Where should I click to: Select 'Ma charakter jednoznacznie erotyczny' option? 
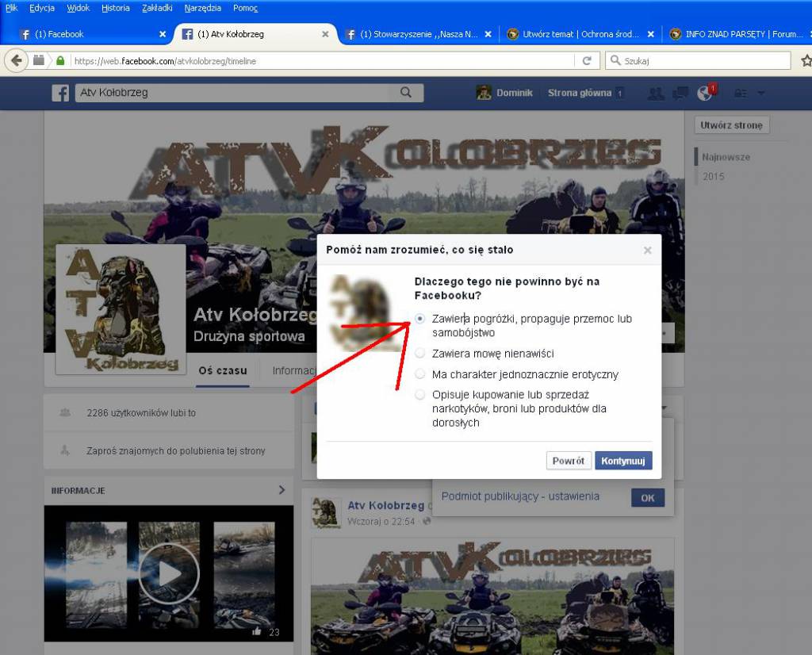coord(420,373)
